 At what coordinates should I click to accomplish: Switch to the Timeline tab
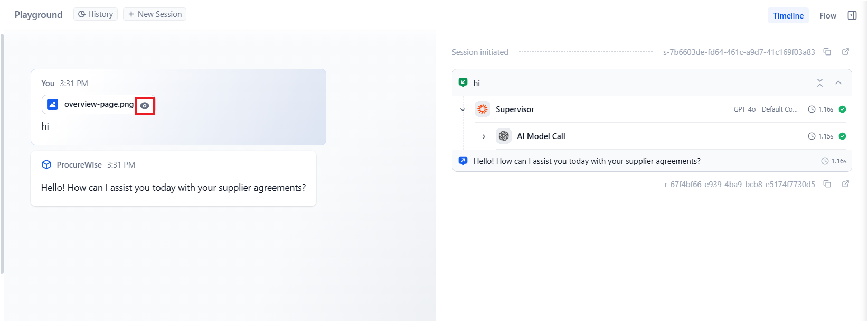[788, 15]
